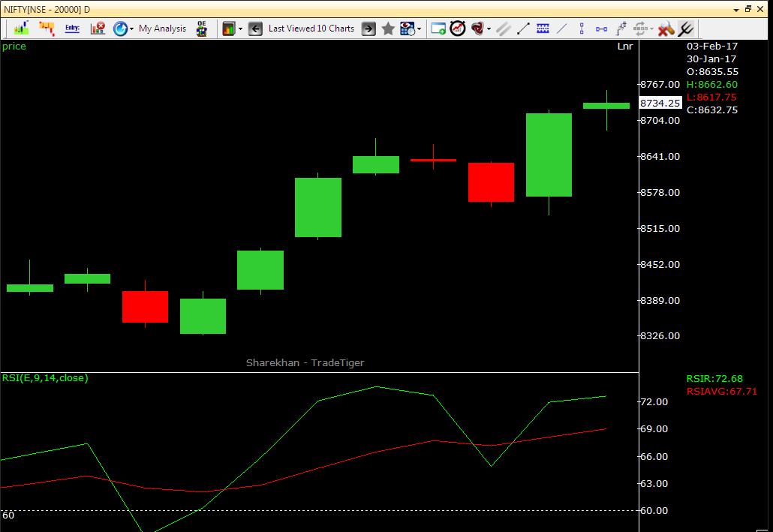Open a new chart window with green plus icon
The image size is (773, 532).
click(438, 28)
